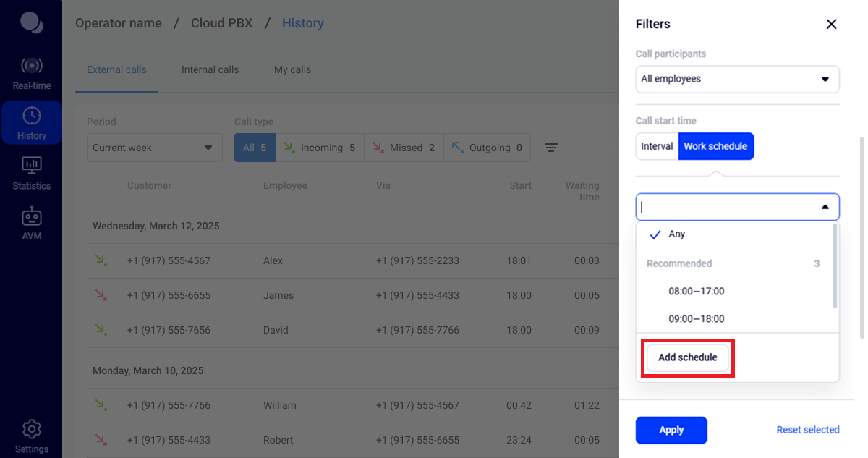This screenshot has height=458, width=868.
Task: Filter by Incoming 5 calls
Action: pos(320,148)
